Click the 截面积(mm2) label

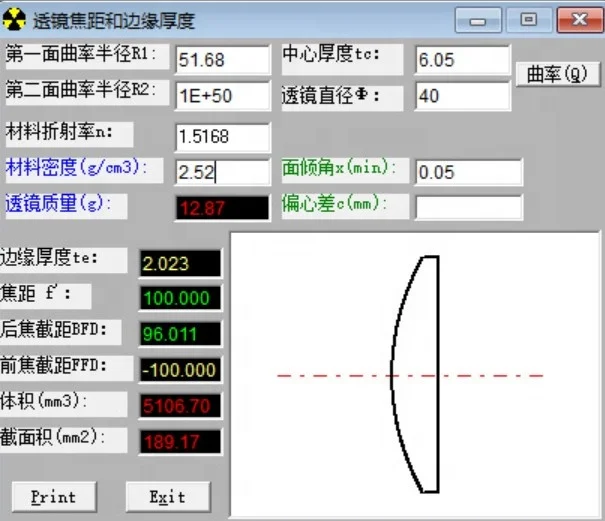click(x=64, y=440)
